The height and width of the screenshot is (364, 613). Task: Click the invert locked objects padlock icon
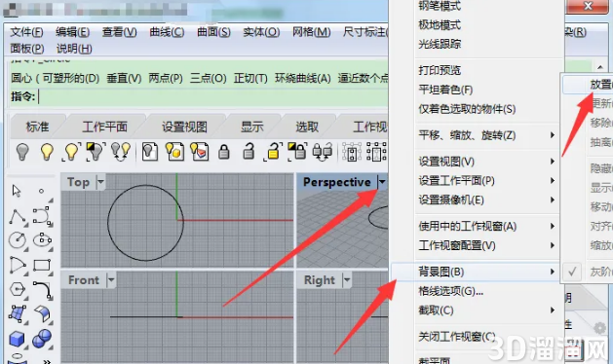click(x=297, y=152)
